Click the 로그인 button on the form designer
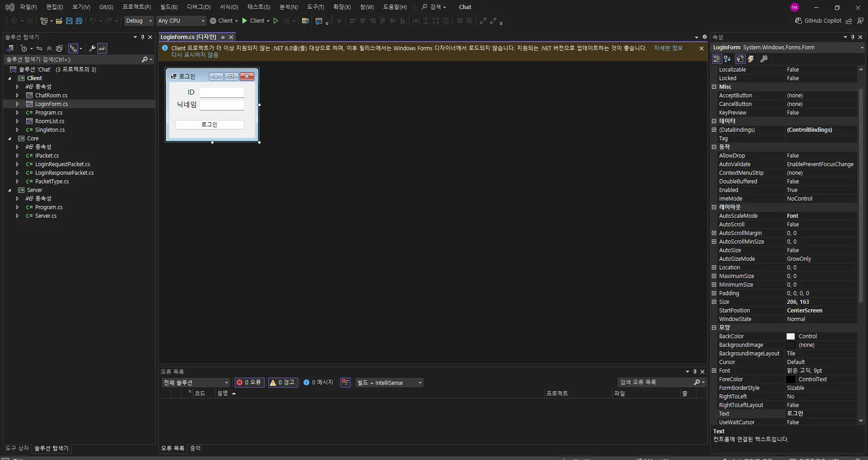The height and width of the screenshot is (460, 868). click(x=209, y=125)
